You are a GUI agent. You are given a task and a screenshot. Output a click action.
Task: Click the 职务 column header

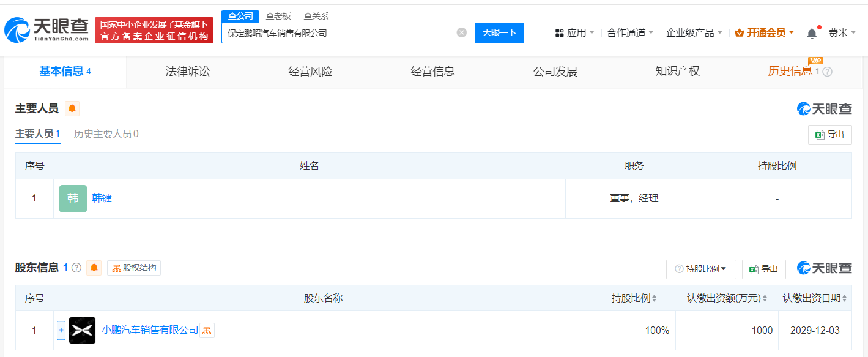pos(634,166)
